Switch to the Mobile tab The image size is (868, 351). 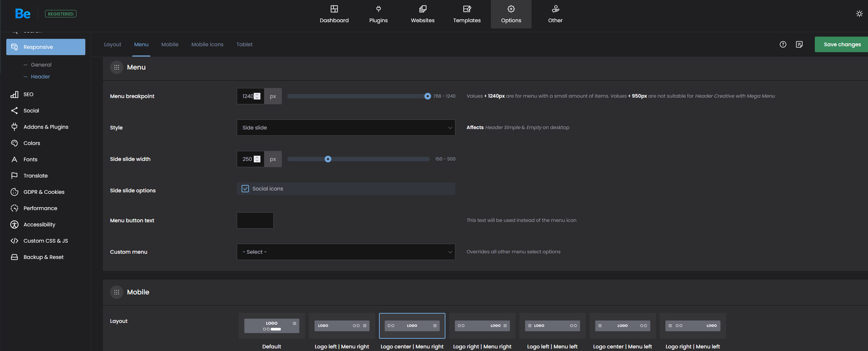click(170, 44)
